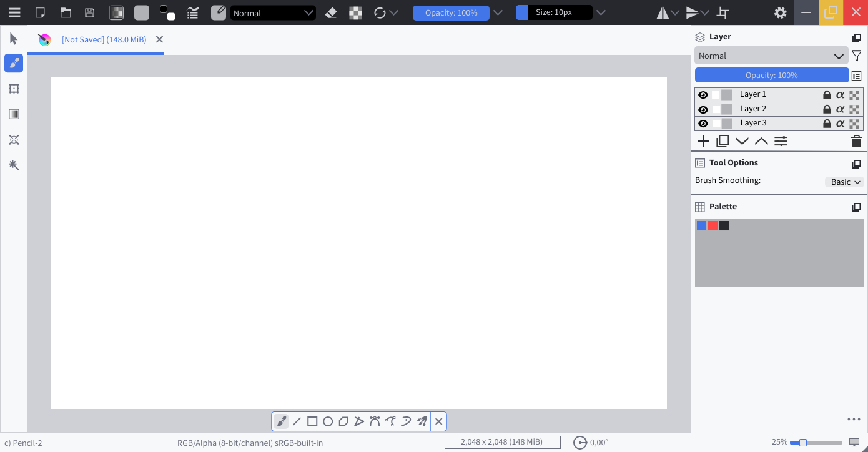Select the arrow cursor tool in the toolbox
The width and height of the screenshot is (868, 452).
tap(14, 39)
